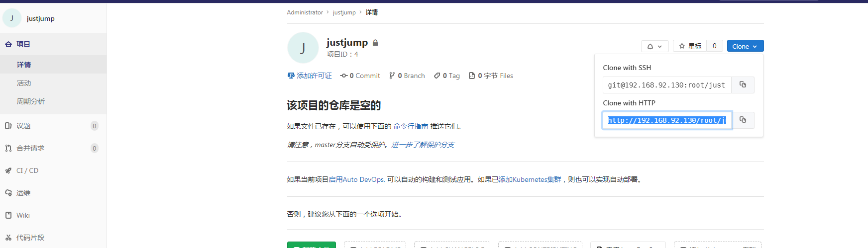Image resolution: width=868 pixels, height=248 pixels.
Task: Click the 0 Branch statistic
Action: coord(407,76)
